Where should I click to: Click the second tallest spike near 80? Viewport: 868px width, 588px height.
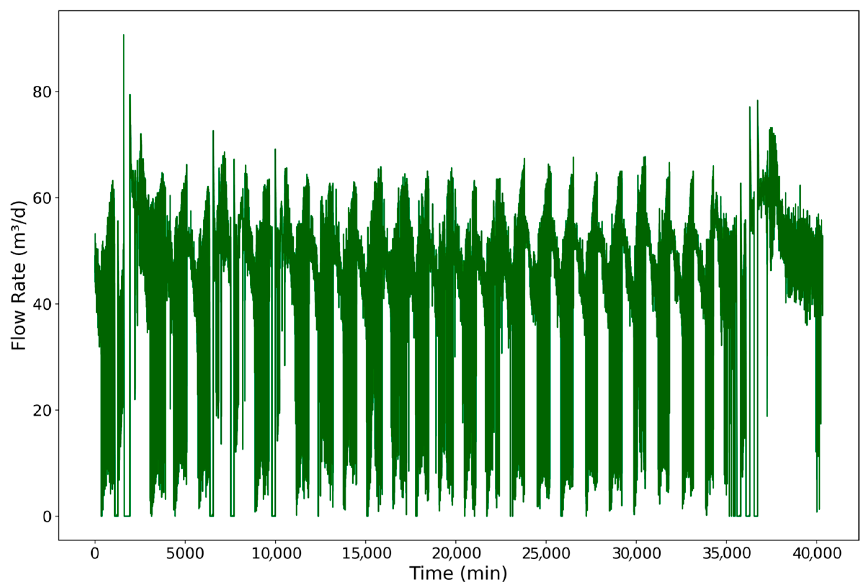click(x=130, y=96)
